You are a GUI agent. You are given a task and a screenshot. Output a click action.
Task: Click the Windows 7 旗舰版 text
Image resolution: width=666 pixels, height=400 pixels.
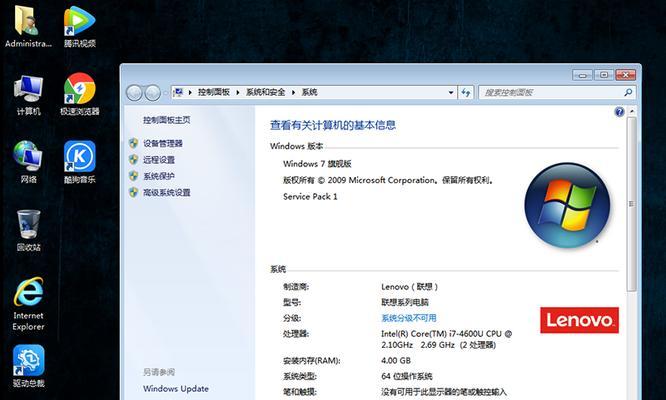click(x=317, y=164)
